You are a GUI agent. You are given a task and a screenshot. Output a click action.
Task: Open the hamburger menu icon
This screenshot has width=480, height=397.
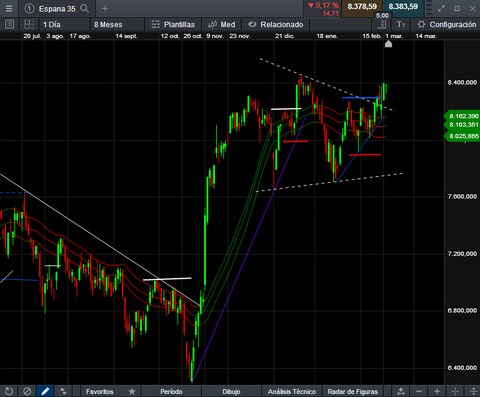[9, 9]
